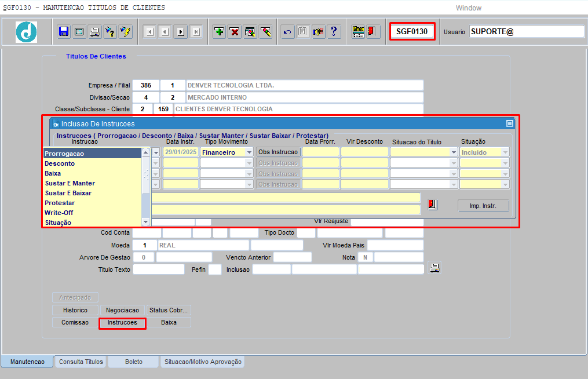Go to first record

149,32
